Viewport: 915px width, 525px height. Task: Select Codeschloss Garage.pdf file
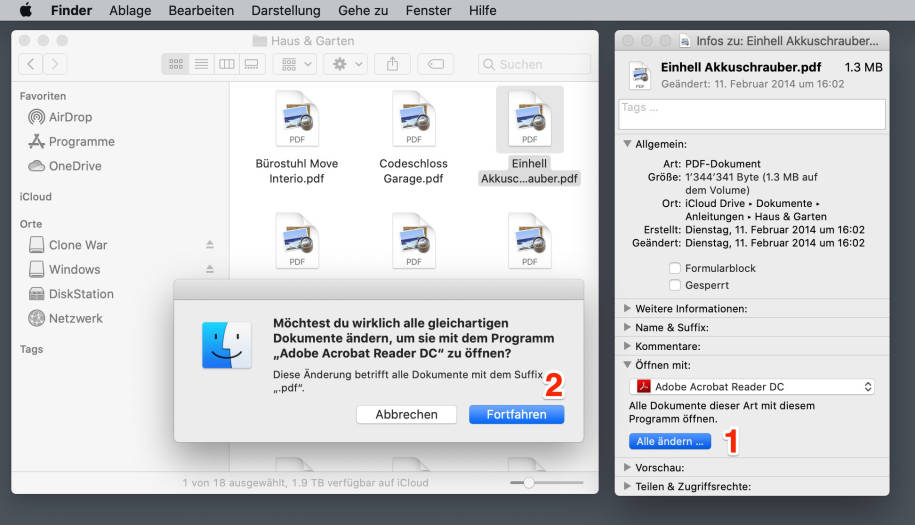pyautogui.click(x=413, y=138)
